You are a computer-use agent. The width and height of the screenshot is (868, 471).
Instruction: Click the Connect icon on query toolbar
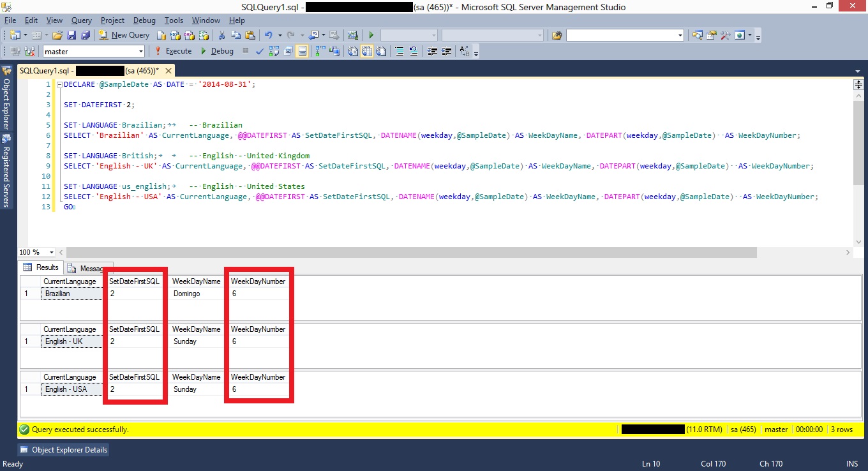15,51
